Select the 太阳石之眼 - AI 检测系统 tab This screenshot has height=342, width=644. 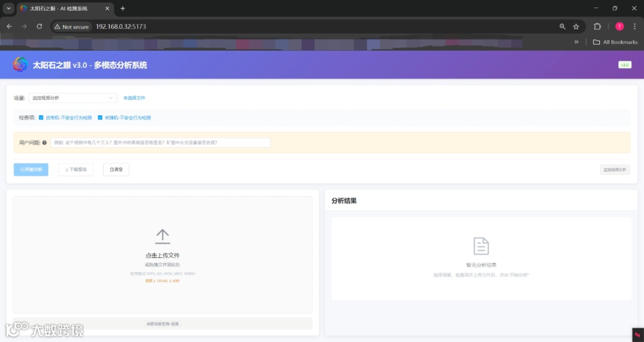[66, 8]
